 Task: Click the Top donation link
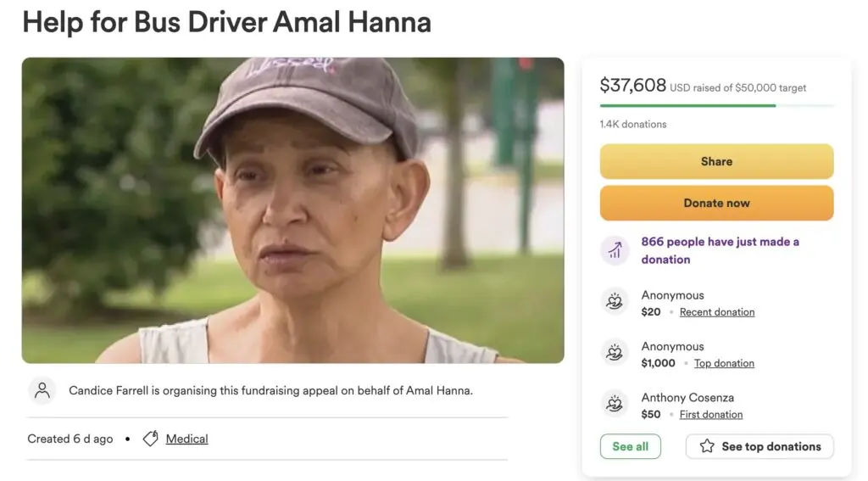(724, 363)
